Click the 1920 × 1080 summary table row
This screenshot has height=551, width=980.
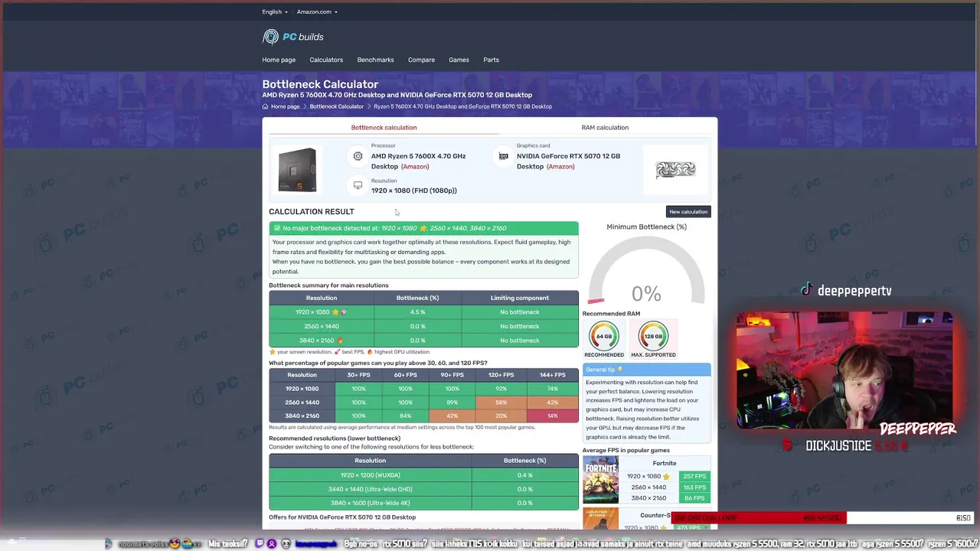coord(423,312)
